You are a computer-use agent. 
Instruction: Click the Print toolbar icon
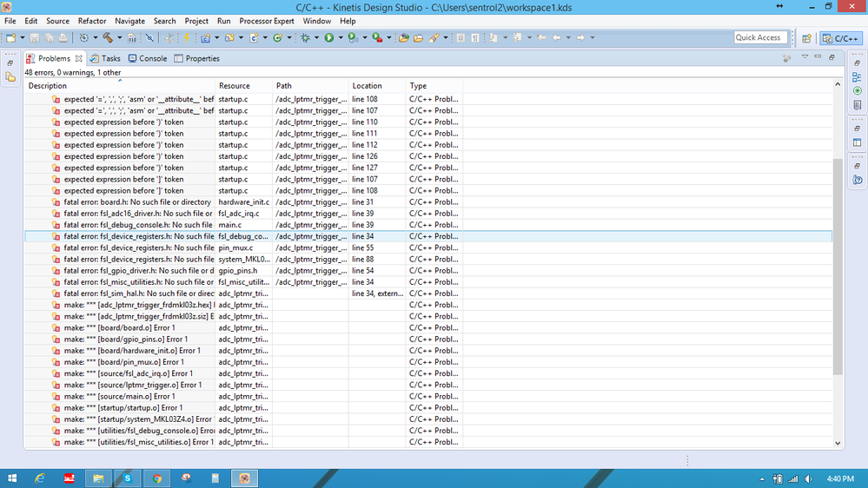[x=63, y=37]
